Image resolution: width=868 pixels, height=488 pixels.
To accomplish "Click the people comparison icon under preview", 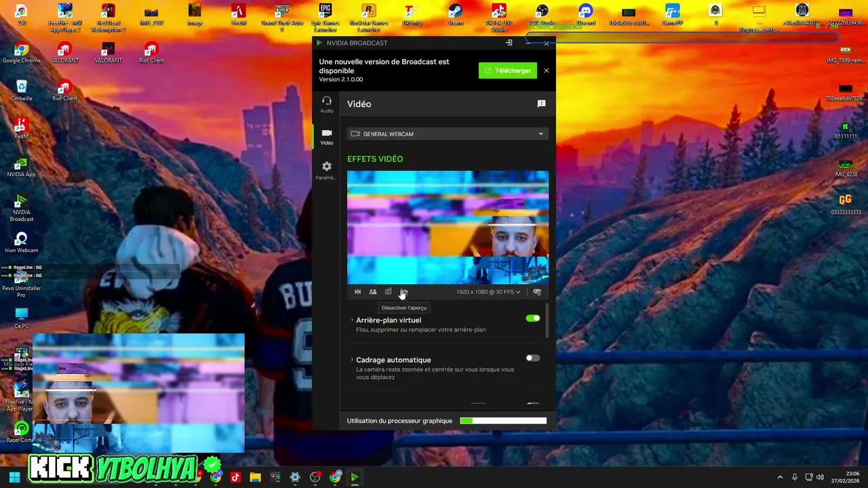I will pos(372,292).
